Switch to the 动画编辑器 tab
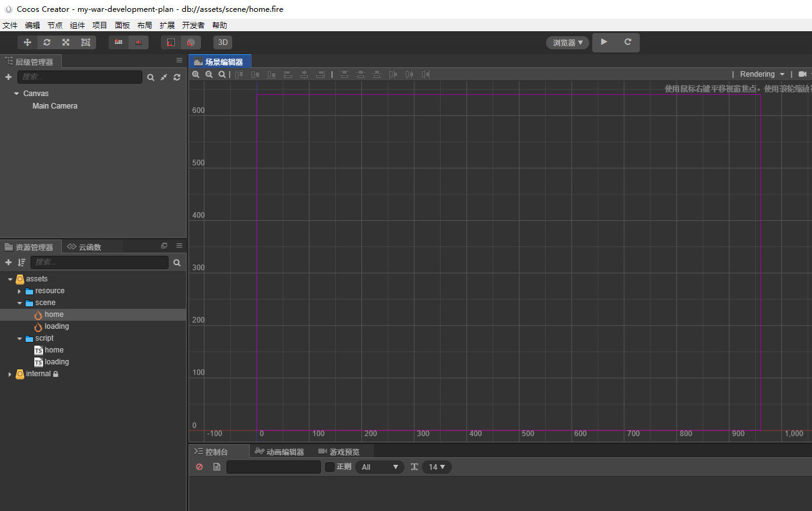812x511 pixels. [280, 452]
